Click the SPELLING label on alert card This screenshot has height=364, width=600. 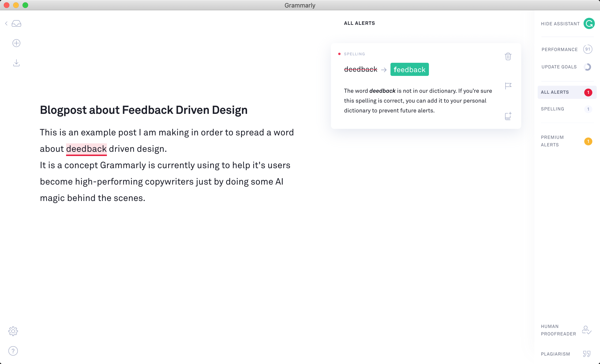354,54
